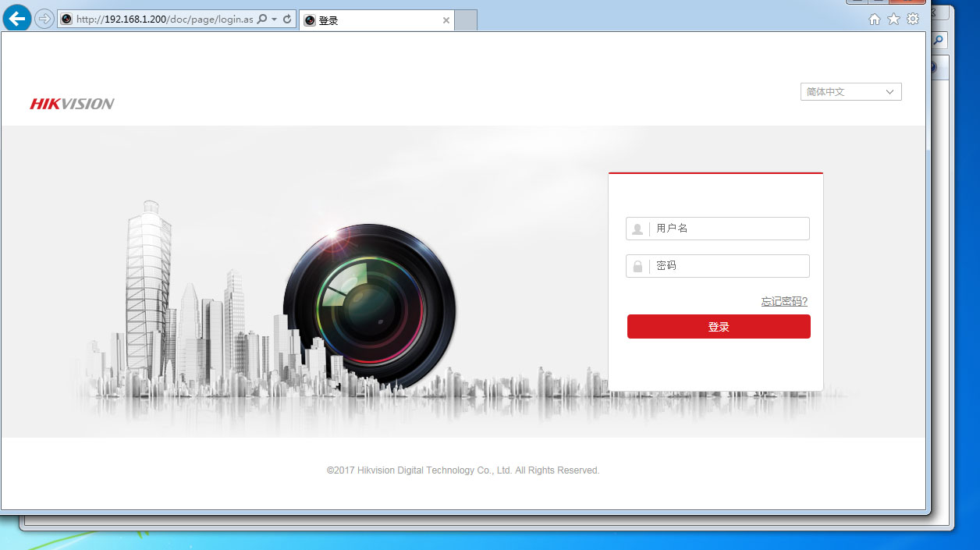Click the search magnifier in the address bar

(x=261, y=18)
